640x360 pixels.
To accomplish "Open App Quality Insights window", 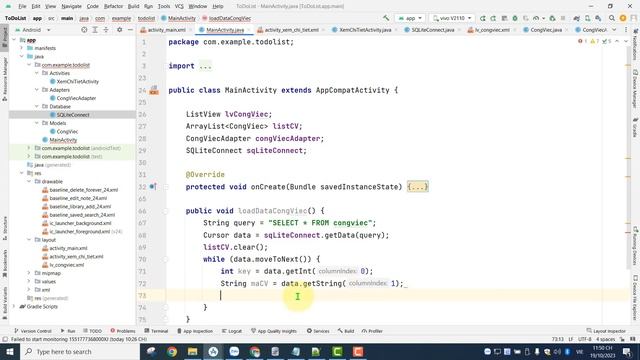I will coord(274,331).
